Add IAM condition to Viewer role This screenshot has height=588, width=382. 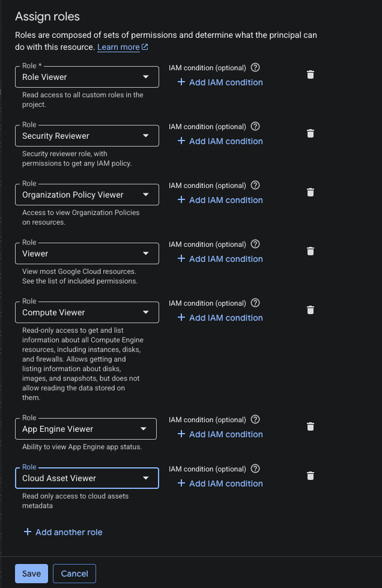[x=220, y=259]
